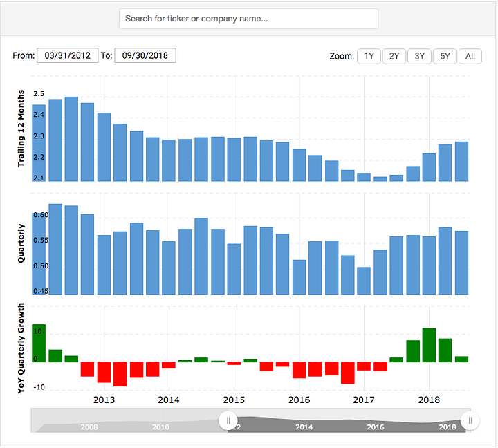This screenshot has height=448, width=498.
Task: Click the To date field
Action: tap(145, 55)
